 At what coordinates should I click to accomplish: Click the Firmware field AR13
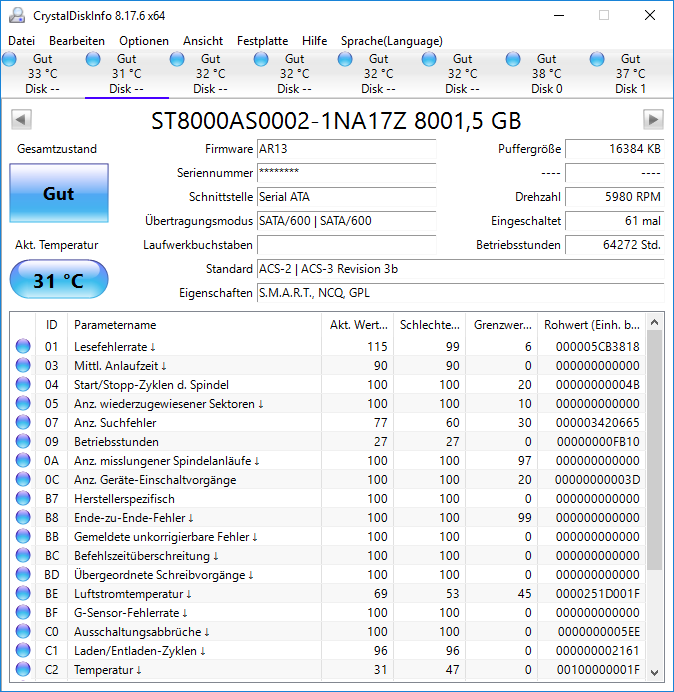coord(346,149)
